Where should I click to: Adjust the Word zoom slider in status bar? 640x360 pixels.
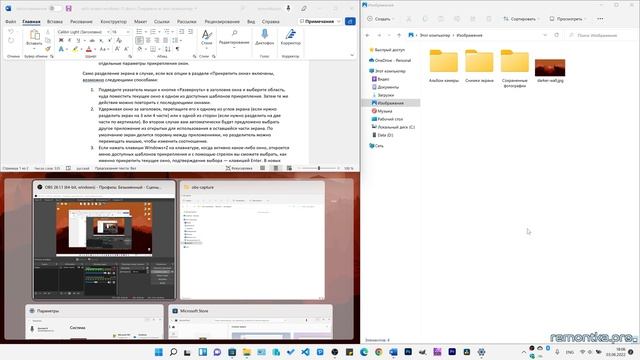(x=319, y=168)
